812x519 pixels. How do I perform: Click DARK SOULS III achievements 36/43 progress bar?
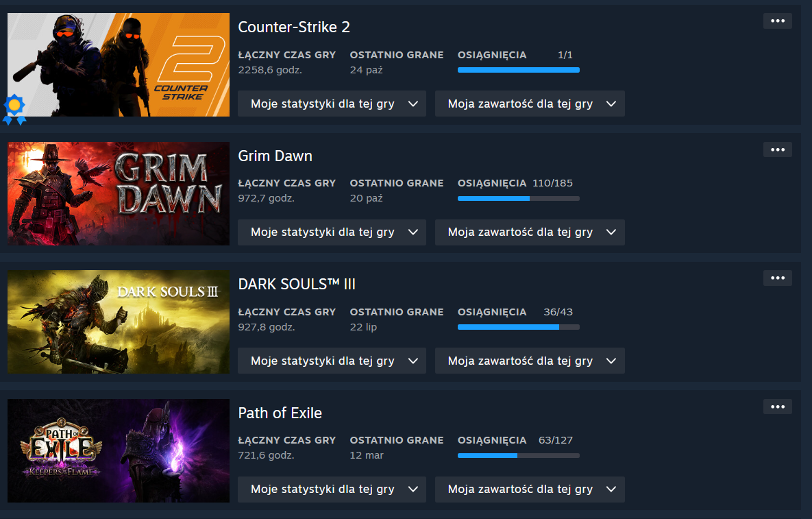pos(518,327)
